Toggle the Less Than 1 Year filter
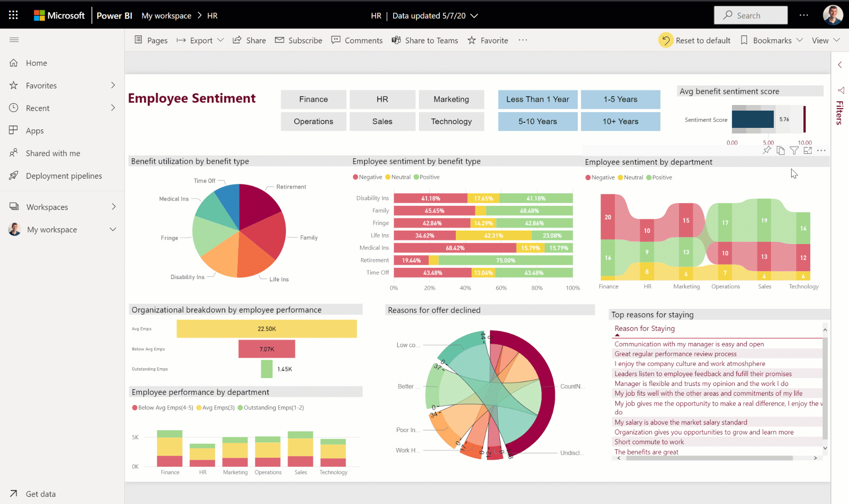The image size is (849, 504). [x=538, y=99]
